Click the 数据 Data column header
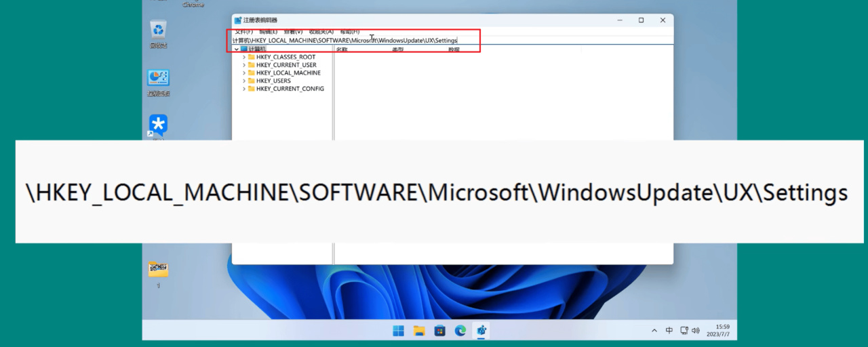This screenshot has width=868, height=347. [x=454, y=49]
